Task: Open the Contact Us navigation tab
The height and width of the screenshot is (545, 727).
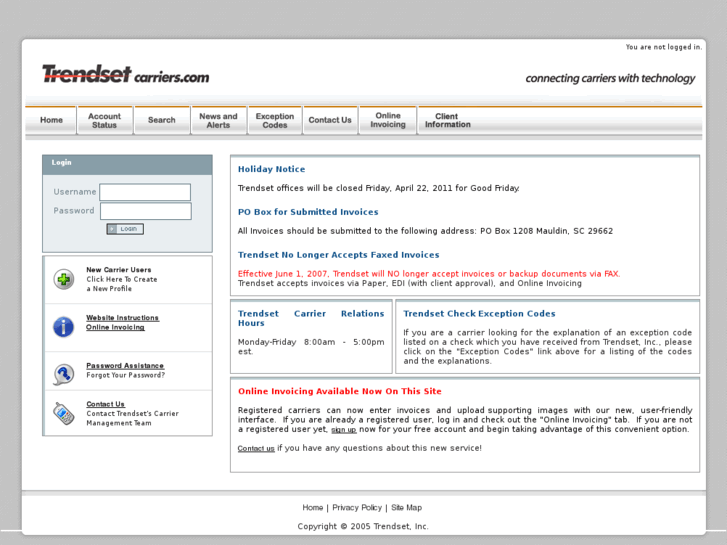Action: pos(330,120)
